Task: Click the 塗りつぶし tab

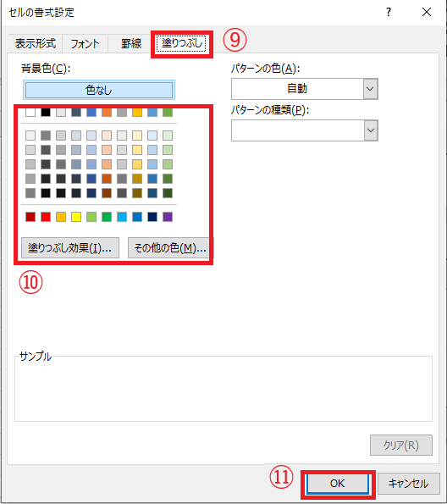Action: 181,43
